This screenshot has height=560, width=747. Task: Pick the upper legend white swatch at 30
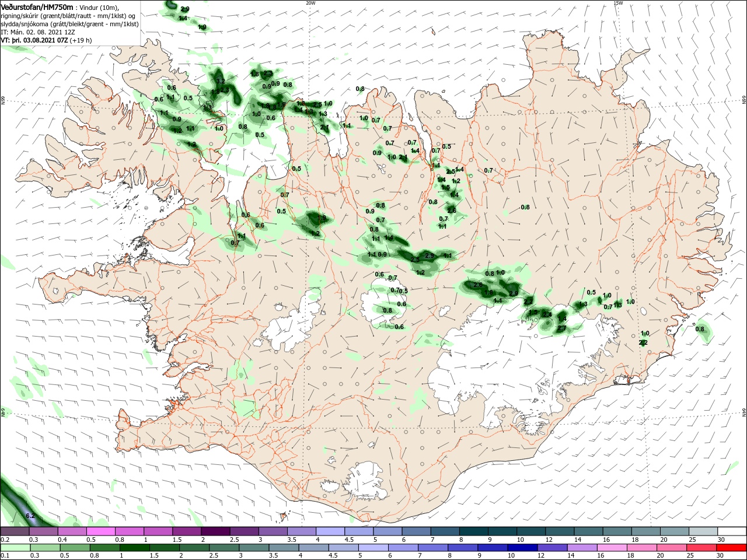[x=732, y=531]
